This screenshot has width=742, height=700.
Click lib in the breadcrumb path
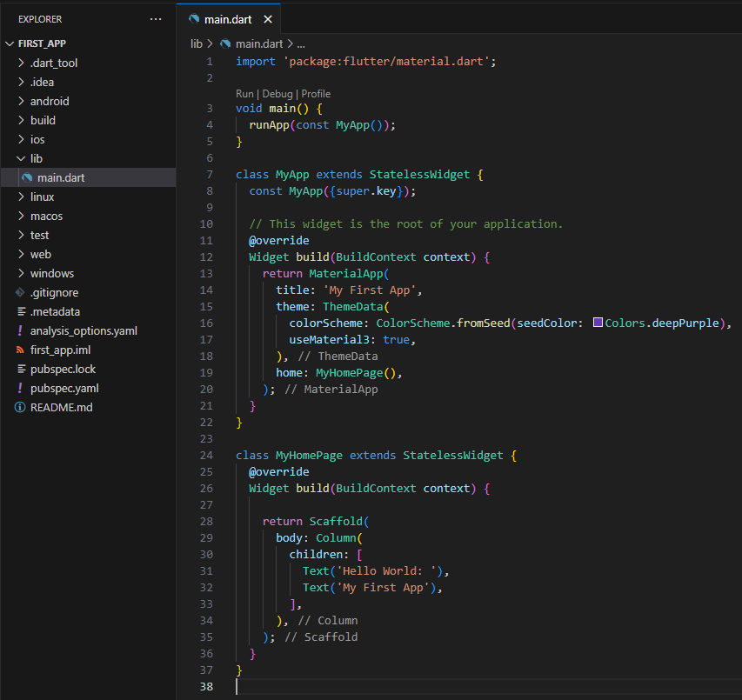(197, 44)
